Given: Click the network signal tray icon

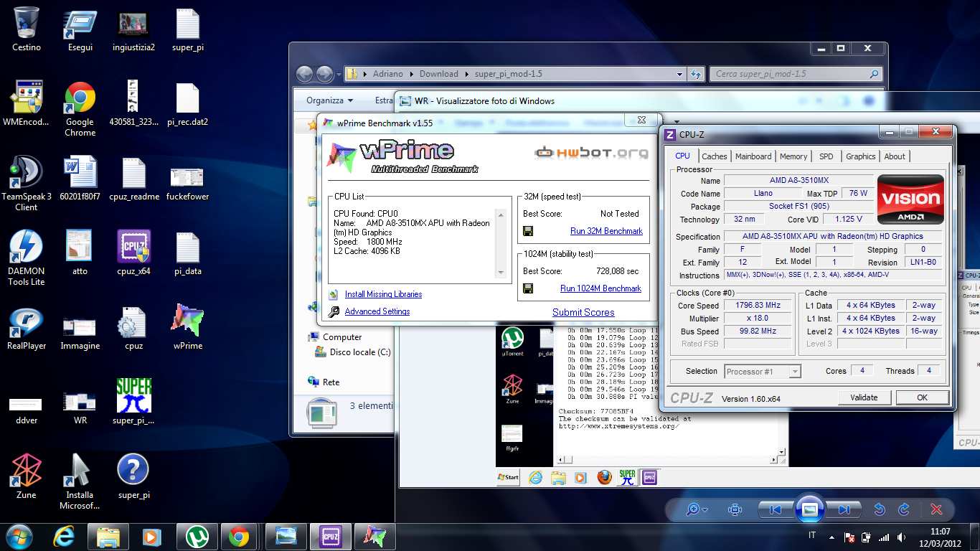Looking at the screenshot, I should tap(884, 537).
